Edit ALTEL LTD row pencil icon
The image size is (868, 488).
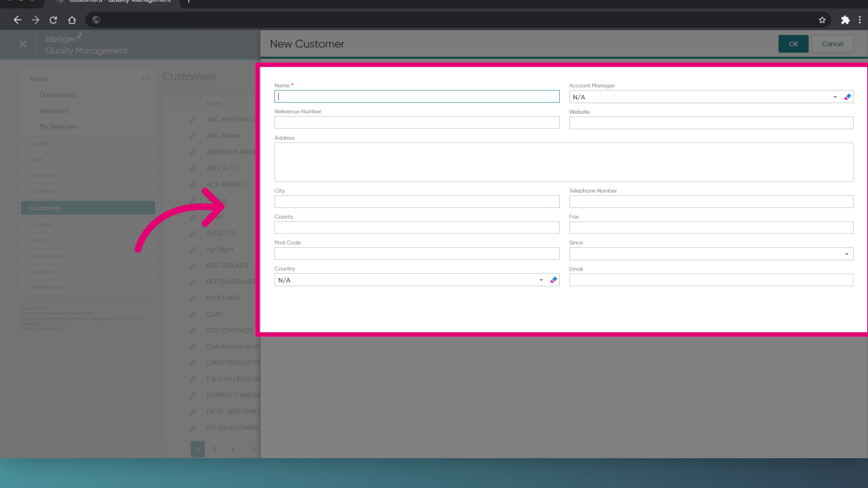pyautogui.click(x=193, y=234)
